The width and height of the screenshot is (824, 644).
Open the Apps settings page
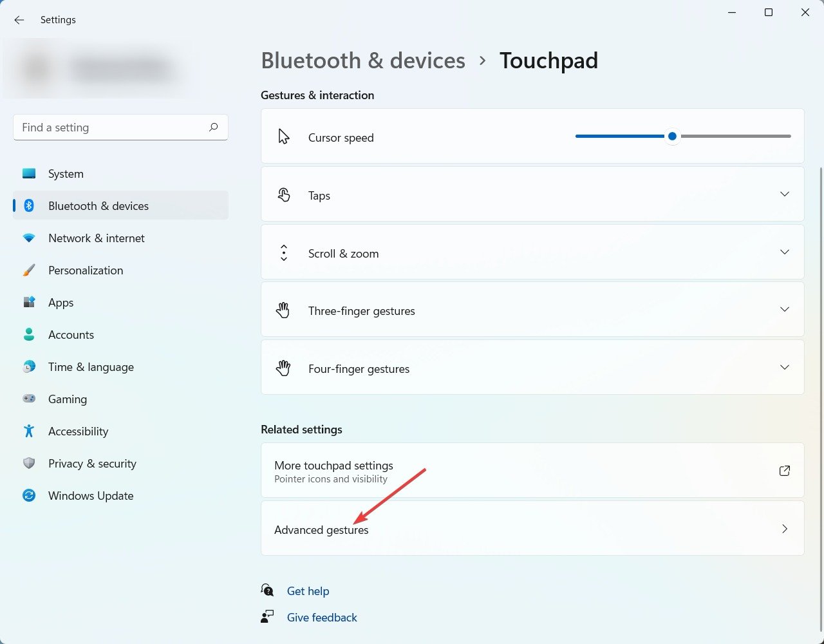pyautogui.click(x=61, y=303)
